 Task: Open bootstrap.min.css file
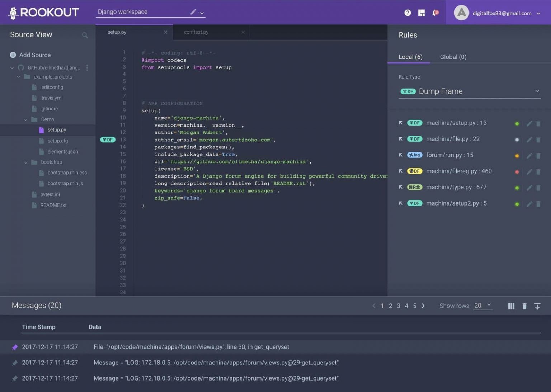point(67,173)
